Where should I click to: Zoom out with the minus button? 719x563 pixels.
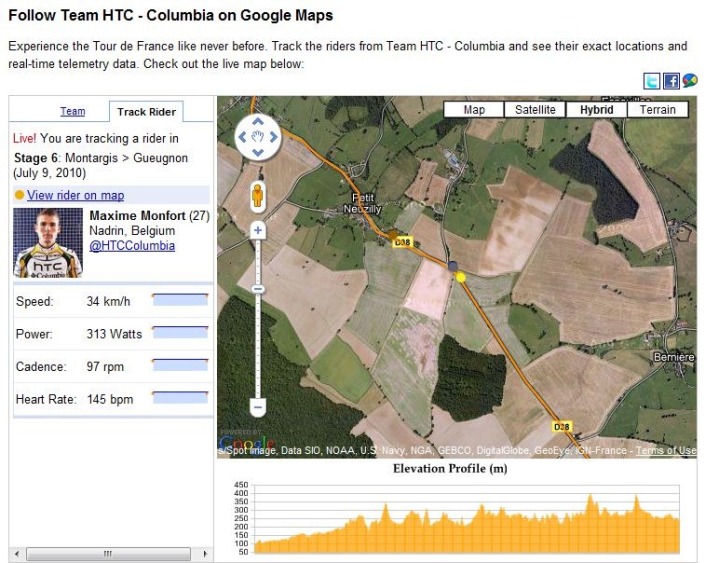[x=258, y=407]
